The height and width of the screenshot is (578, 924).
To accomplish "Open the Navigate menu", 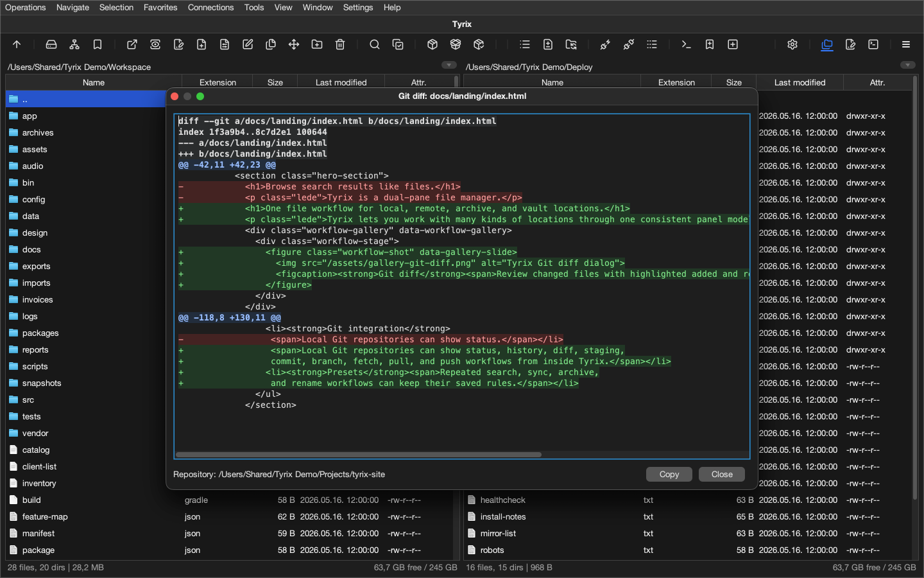I will pyautogui.click(x=73, y=8).
